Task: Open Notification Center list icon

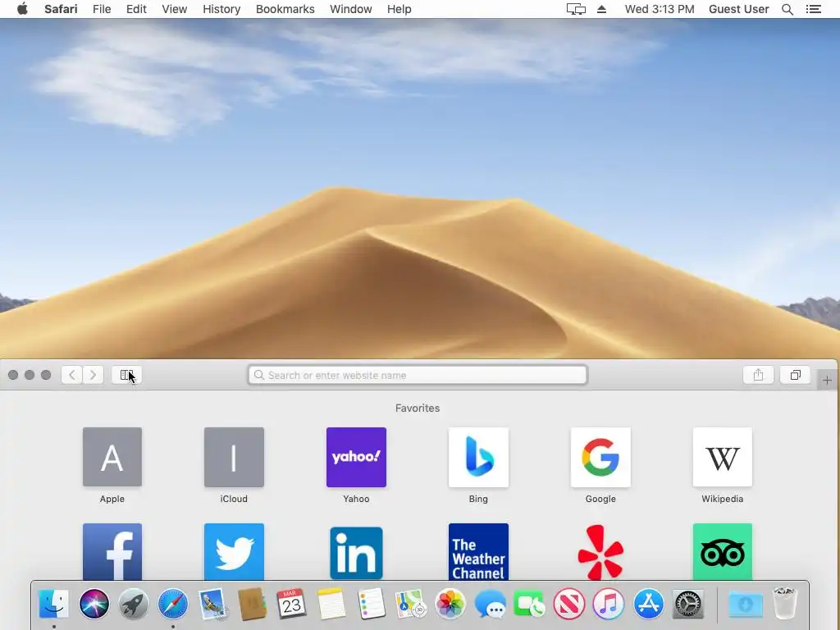Action: pyautogui.click(x=813, y=9)
